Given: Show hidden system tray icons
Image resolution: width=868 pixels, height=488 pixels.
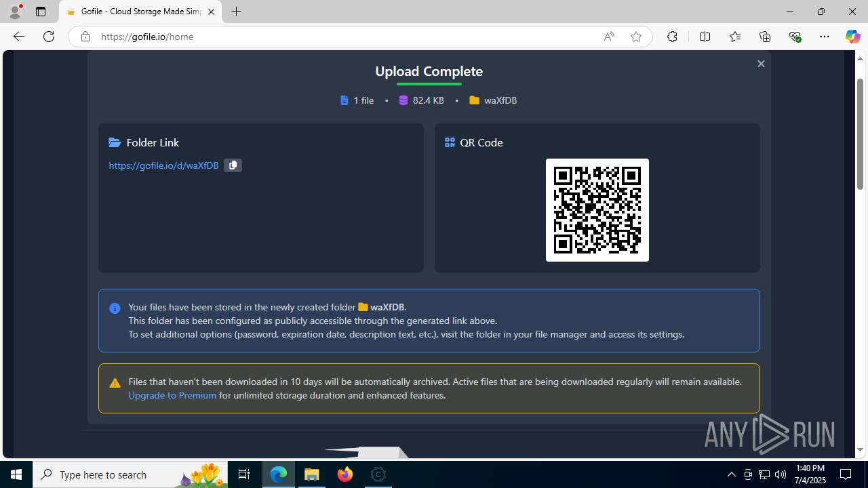Looking at the screenshot, I should point(731,474).
